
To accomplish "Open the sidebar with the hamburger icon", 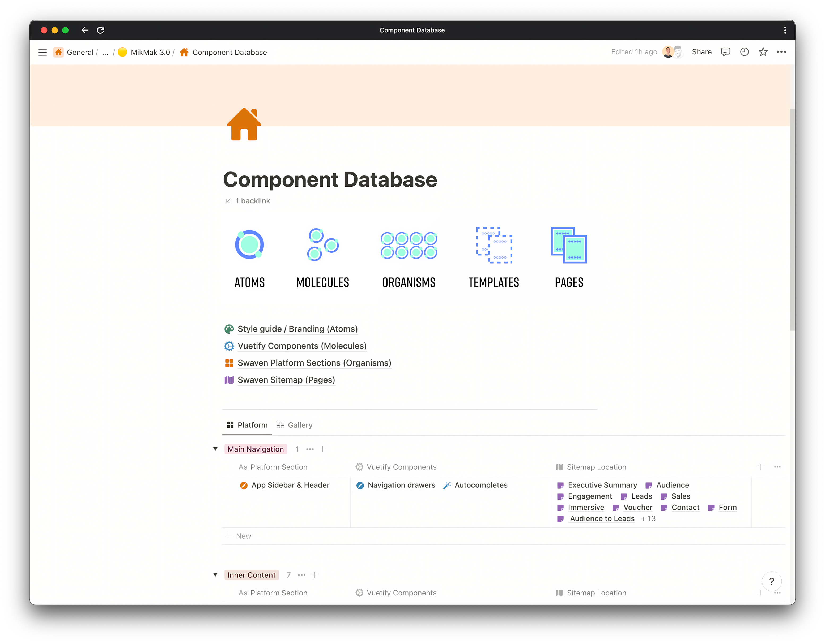I will [x=42, y=52].
